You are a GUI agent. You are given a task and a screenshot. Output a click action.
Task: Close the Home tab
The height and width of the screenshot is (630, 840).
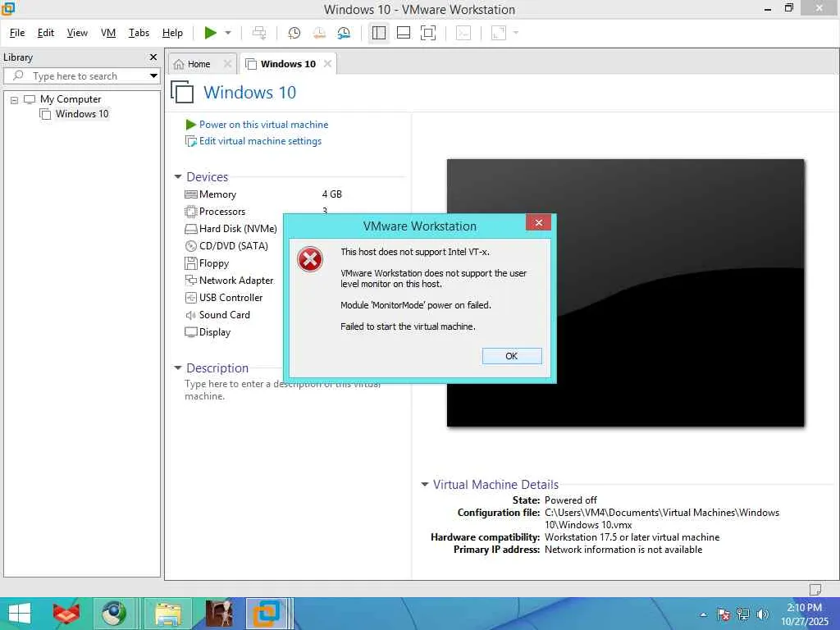point(228,64)
